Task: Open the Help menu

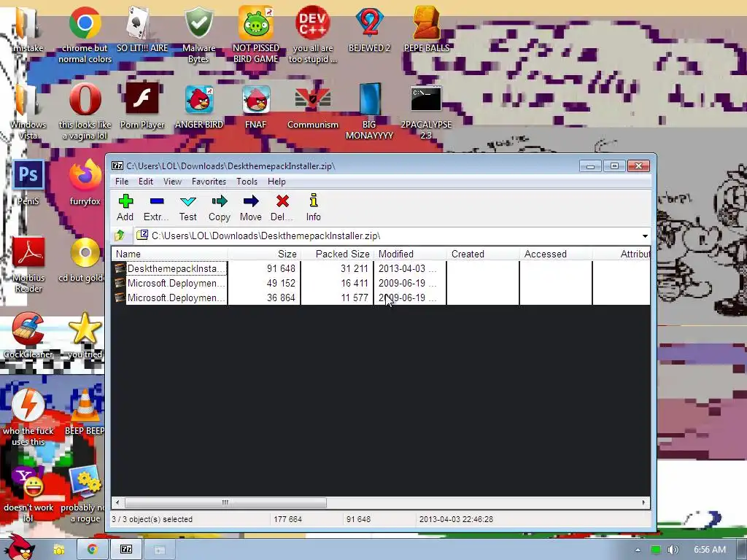Action: pos(276,182)
